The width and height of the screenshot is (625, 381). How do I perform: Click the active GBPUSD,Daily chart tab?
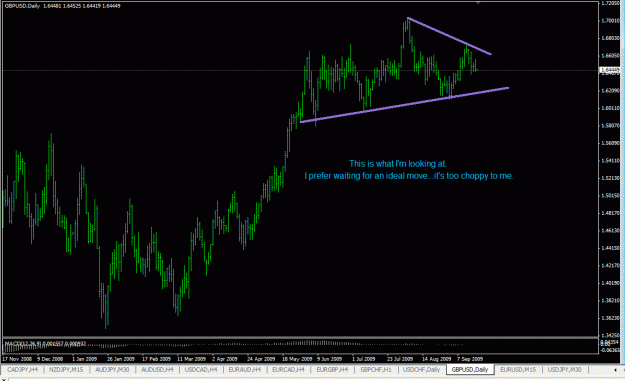pos(470,370)
